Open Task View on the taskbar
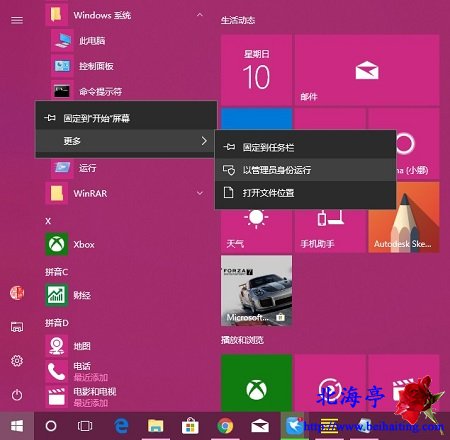 [x=85, y=426]
